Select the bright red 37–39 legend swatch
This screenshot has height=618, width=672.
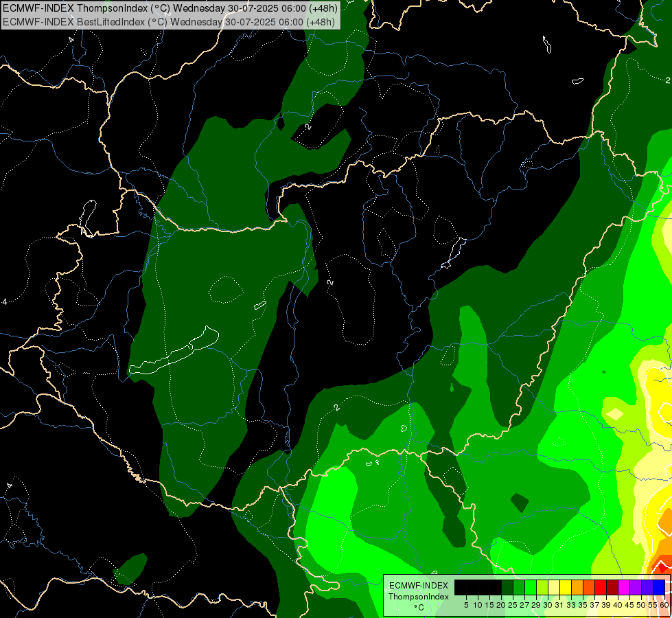[601, 587]
